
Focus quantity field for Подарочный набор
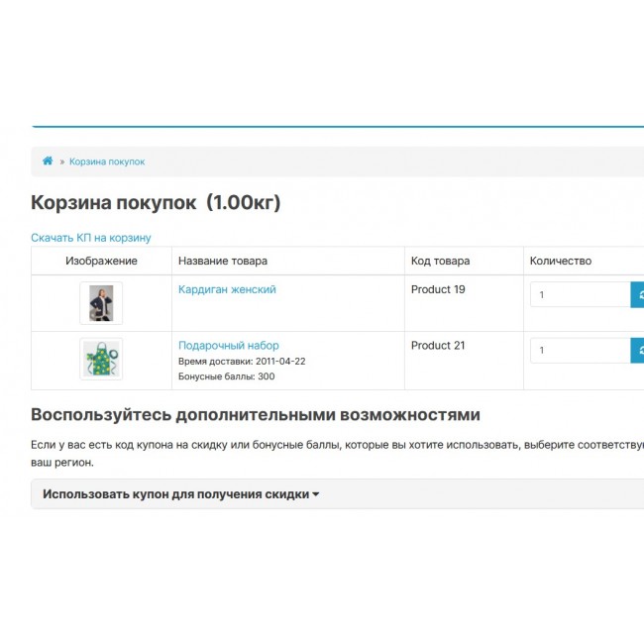coord(580,350)
